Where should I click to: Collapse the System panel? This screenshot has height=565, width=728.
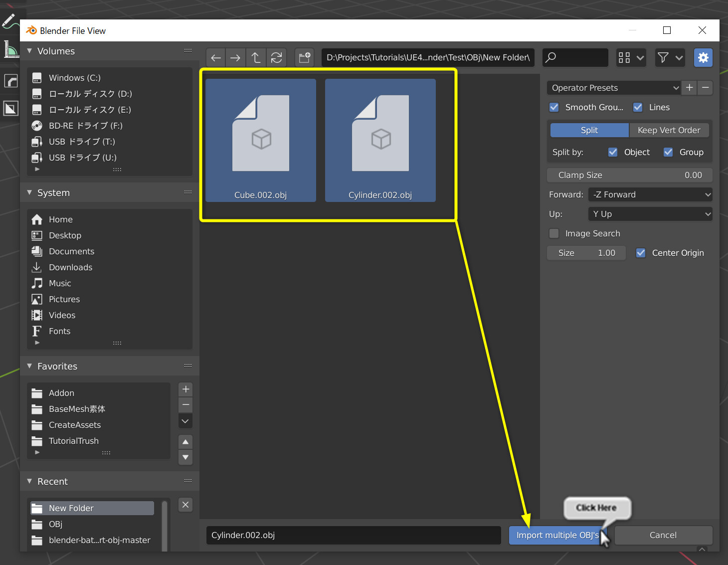(x=29, y=192)
